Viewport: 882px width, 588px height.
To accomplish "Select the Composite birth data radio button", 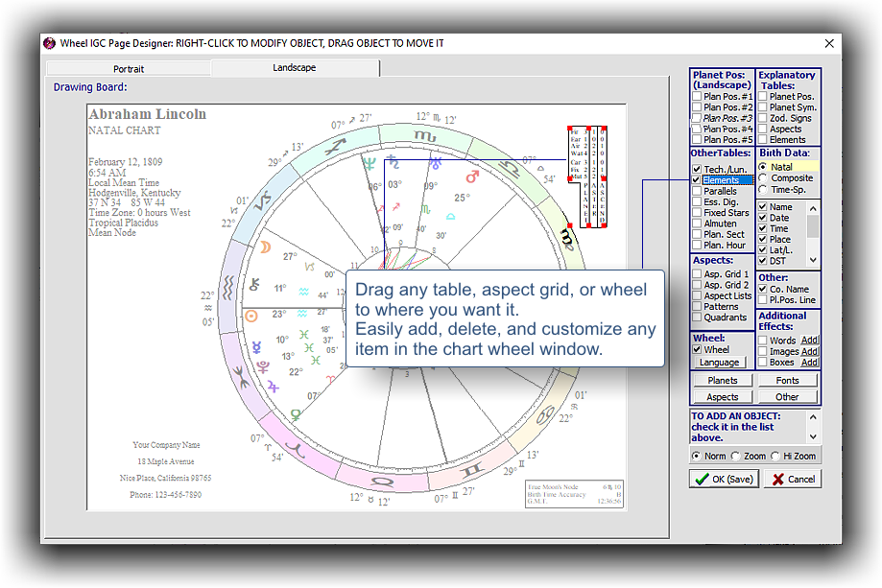I will tap(763, 178).
